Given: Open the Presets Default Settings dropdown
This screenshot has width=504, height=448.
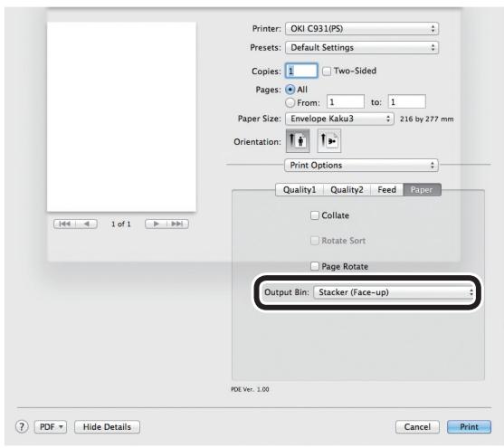Looking at the screenshot, I should click(362, 48).
